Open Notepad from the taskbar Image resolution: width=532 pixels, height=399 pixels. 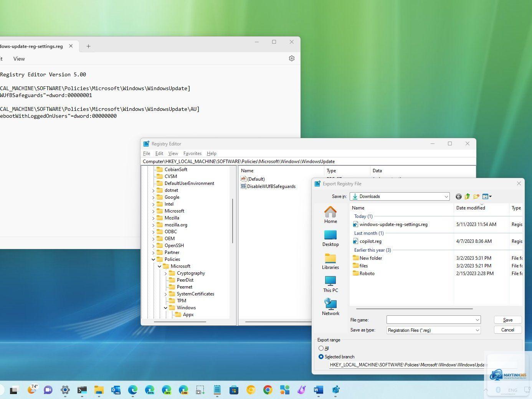tap(217, 390)
